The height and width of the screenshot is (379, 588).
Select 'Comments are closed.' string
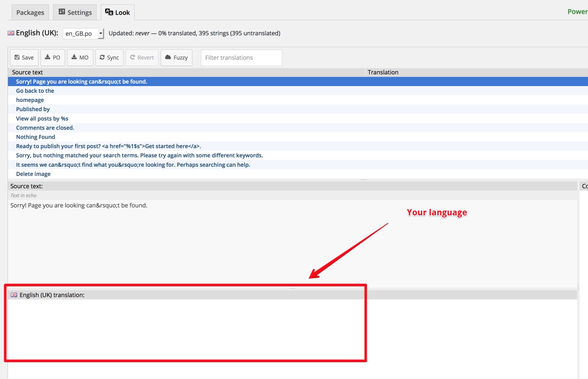[x=298, y=128]
